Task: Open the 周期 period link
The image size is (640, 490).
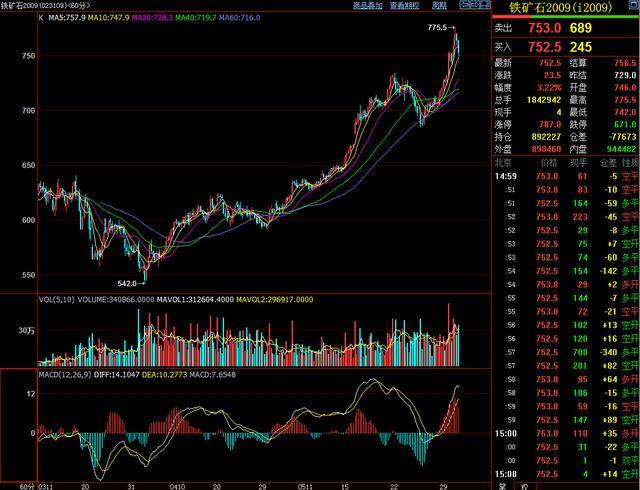Action: pyautogui.click(x=439, y=5)
